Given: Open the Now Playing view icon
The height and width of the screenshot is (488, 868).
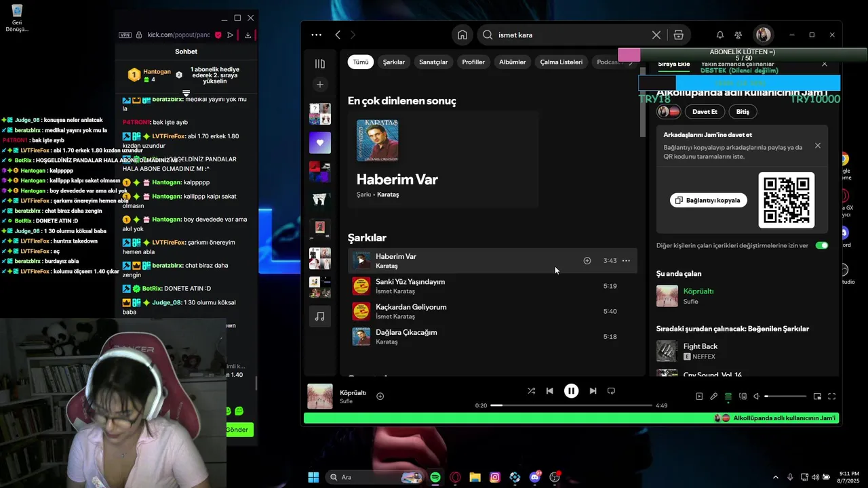Looking at the screenshot, I should click(699, 396).
